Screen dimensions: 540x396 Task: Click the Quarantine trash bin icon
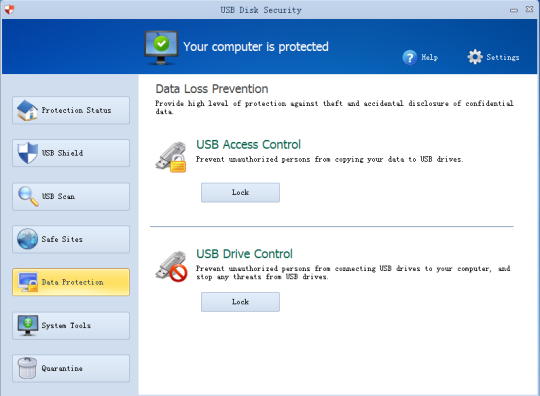click(28, 368)
